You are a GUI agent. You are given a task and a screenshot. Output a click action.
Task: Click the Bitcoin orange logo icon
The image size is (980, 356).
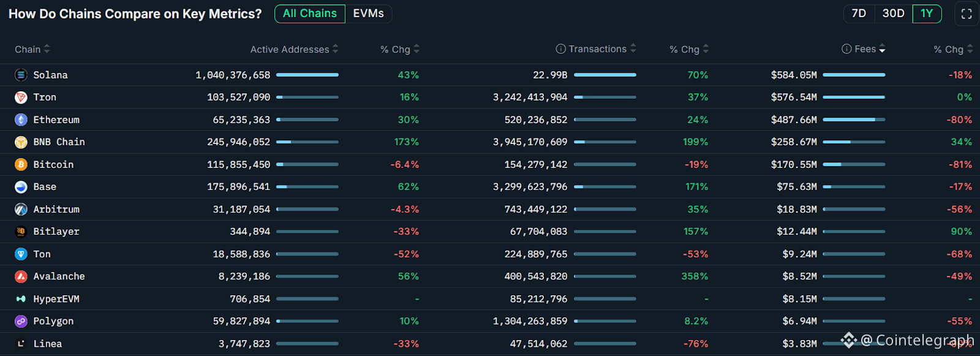click(x=21, y=165)
